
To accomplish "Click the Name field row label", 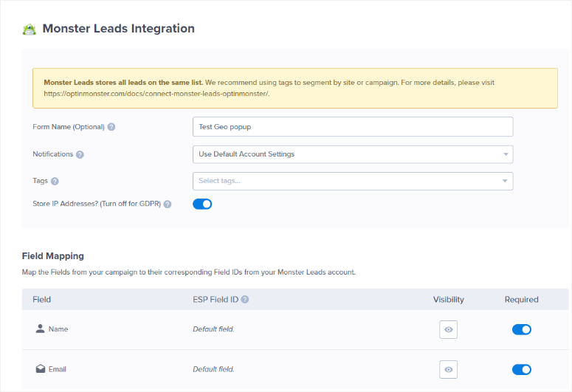I will pyautogui.click(x=58, y=329).
